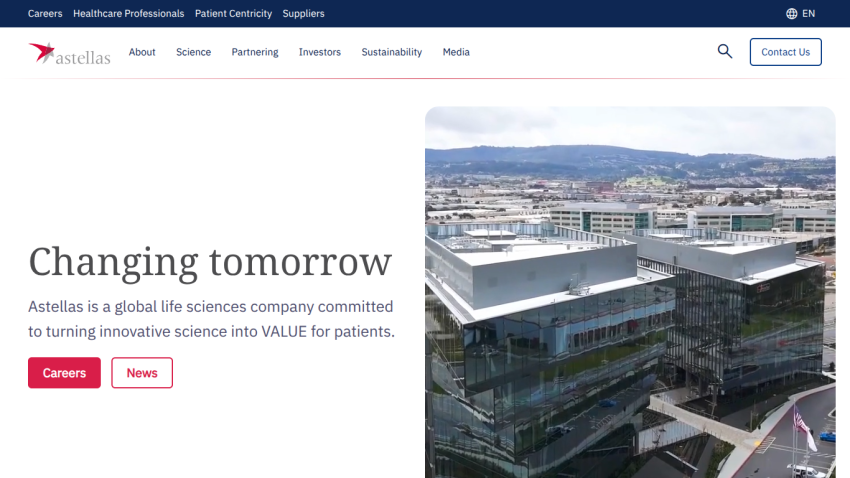Screen dimensions: 850x478
Task: Open Careers in the top bar
Action: pos(45,14)
